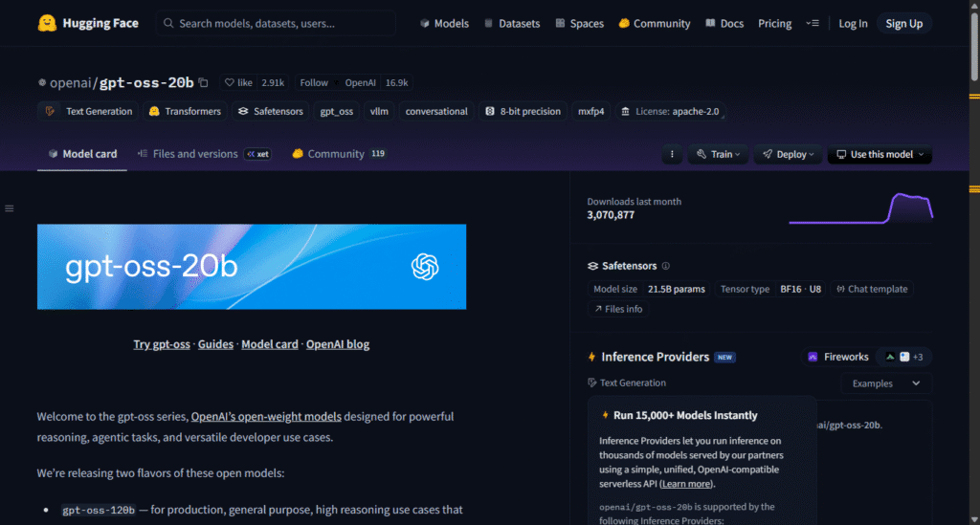Open the Examples dropdown
Viewport: 980px width, 525px height.
(x=885, y=383)
